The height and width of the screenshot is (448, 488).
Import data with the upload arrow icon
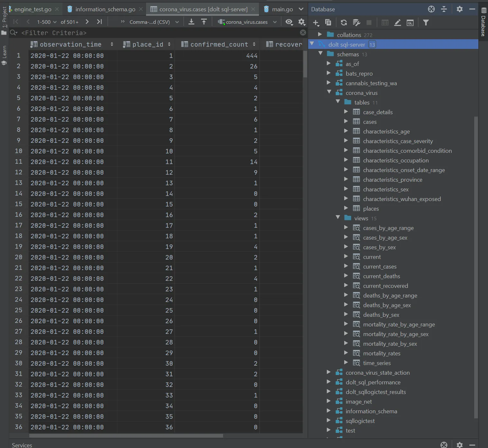(204, 22)
